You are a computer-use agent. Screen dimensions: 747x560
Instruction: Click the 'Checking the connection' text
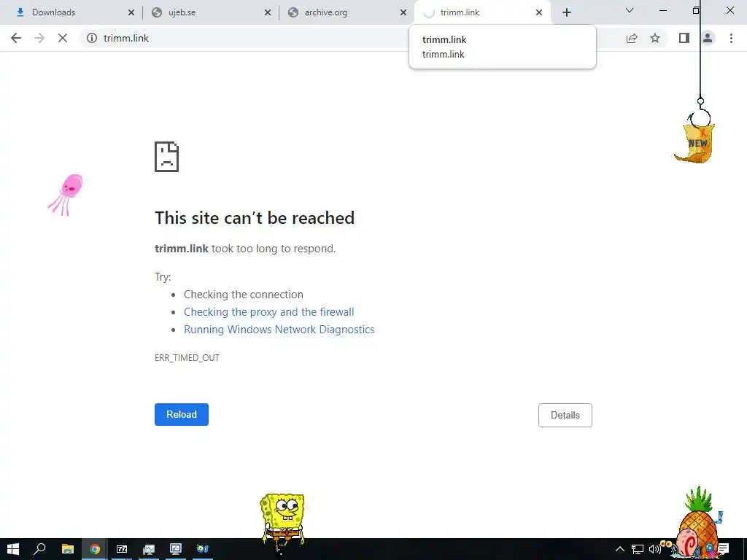point(244,295)
